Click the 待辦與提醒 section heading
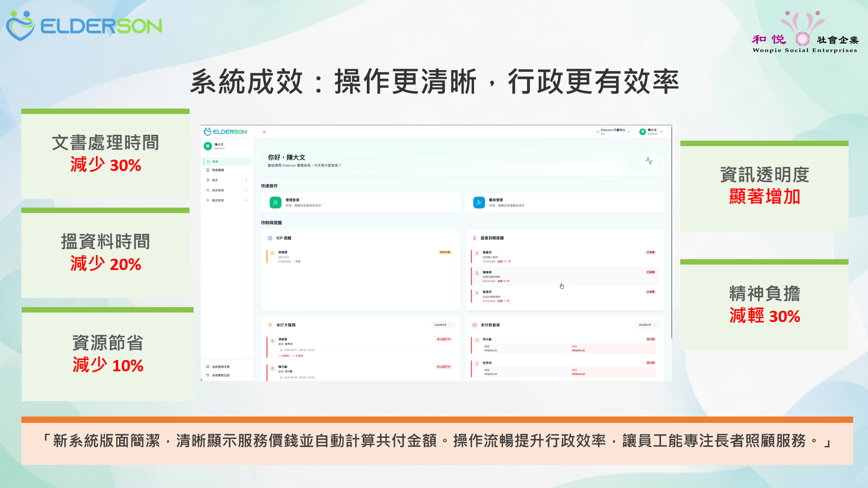 (271, 223)
